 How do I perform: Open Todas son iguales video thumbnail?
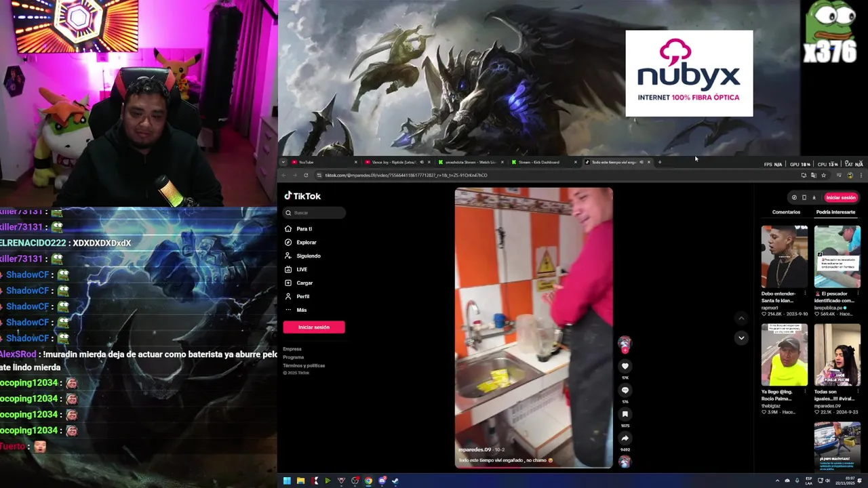pos(837,355)
